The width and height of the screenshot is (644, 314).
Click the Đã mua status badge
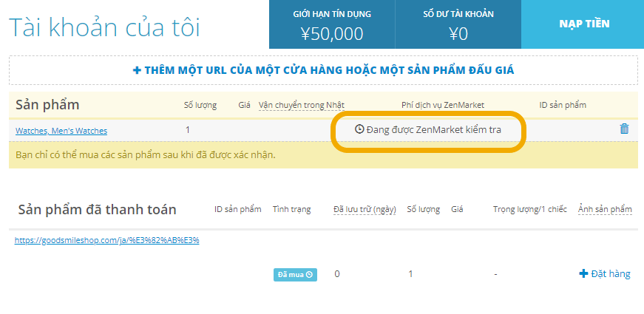tap(295, 275)
